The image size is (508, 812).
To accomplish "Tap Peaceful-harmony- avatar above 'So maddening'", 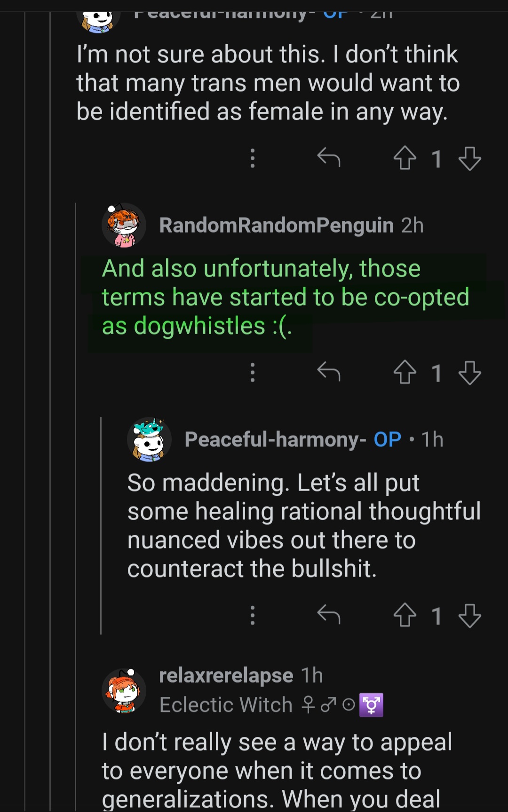I will 149,440.
